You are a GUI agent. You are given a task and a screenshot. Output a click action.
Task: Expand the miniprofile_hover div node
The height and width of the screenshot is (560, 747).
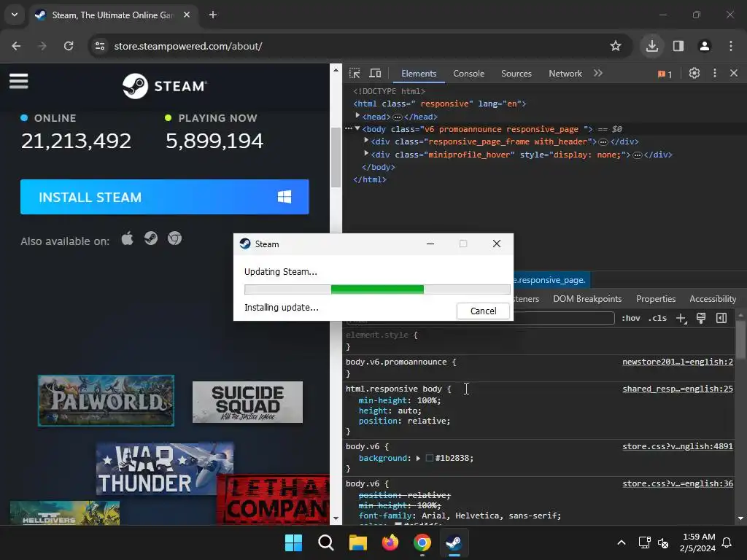click(366, 154)
